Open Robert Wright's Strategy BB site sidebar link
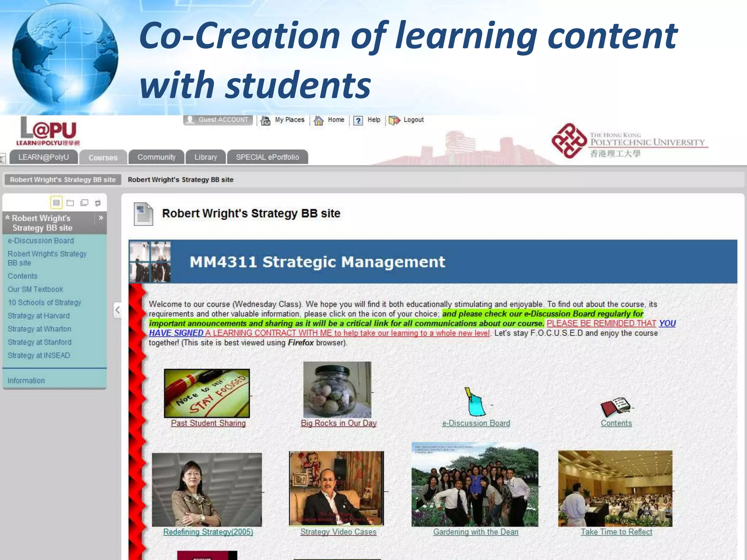747x560 pixels. click(47, 258)
